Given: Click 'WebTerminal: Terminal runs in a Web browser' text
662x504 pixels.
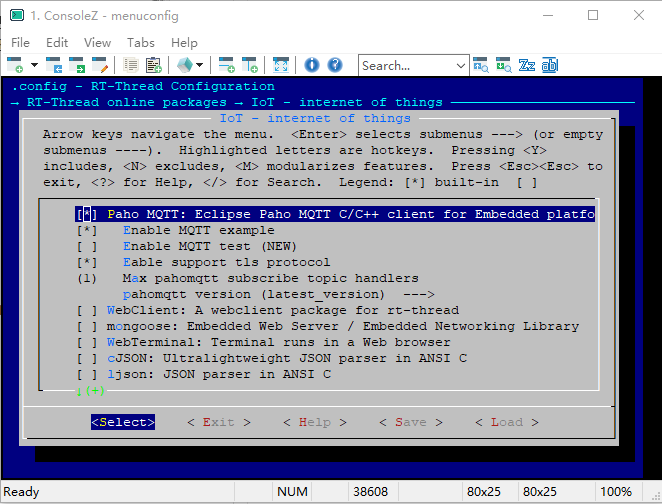Looking at the screenshot, I should [x=279, y=343].
